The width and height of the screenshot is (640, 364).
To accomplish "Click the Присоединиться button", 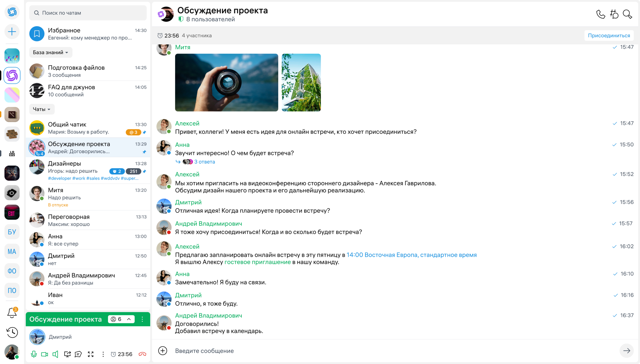I will (x=609, y=36).
